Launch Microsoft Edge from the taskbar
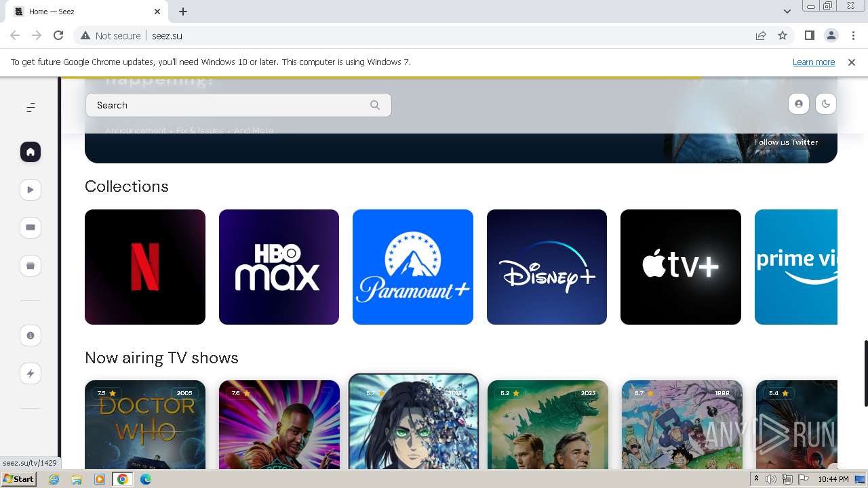Image resolution: width=868 pixels, height=488 pixels. (146, 479)
